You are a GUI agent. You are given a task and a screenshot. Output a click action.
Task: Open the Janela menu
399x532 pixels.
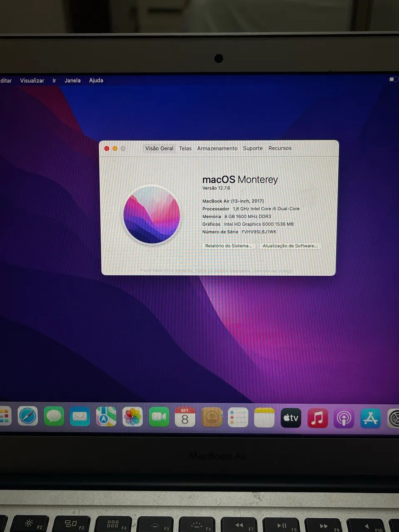tap(72, 81)
